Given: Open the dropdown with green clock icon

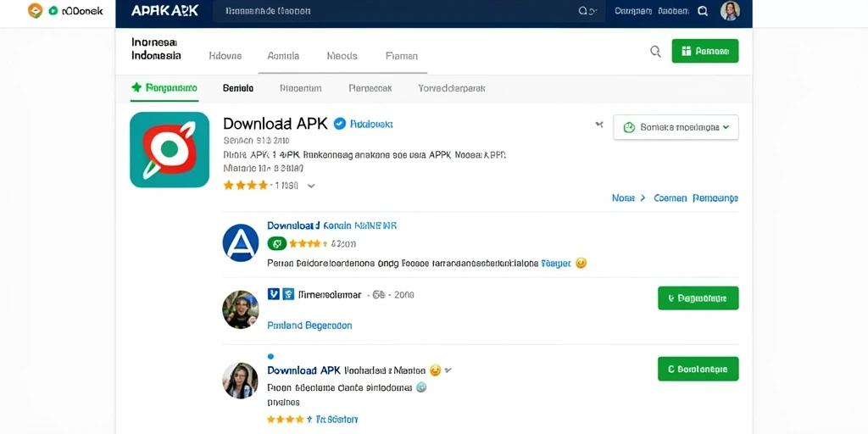Looking at the screenshot, I should coord(676,127).
